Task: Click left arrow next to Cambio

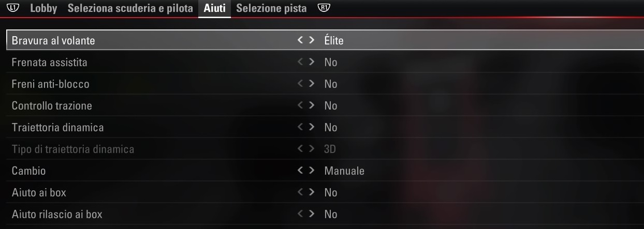Action: click(x=301, y=170)
